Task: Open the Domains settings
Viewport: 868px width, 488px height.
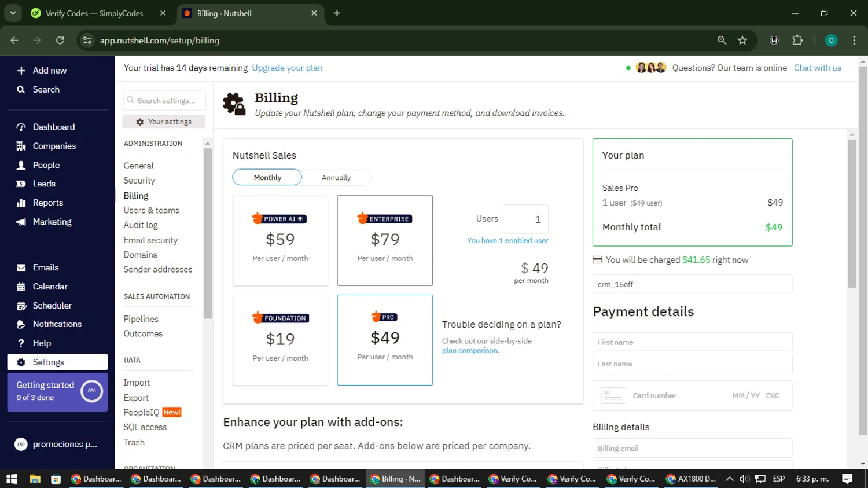Action: click(x=140, y=255)
